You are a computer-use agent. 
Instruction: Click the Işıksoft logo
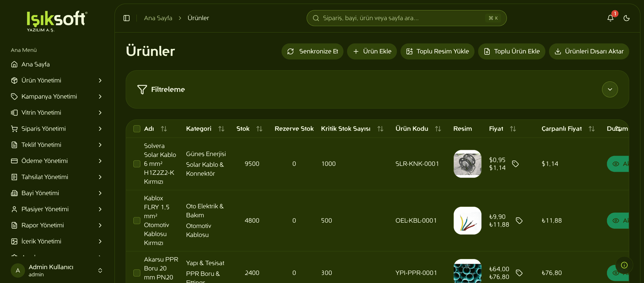tap(57, 21)
